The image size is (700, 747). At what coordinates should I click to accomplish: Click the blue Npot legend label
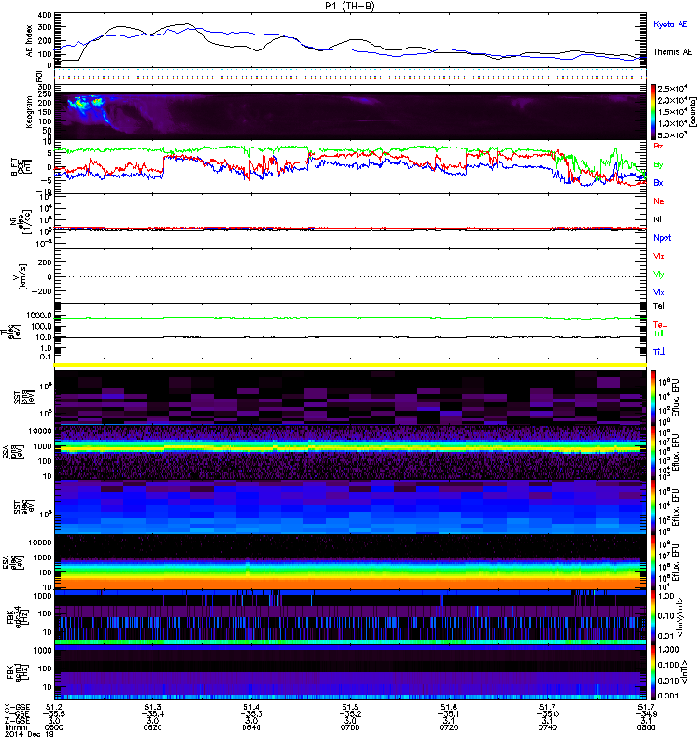tap(663, 238)
